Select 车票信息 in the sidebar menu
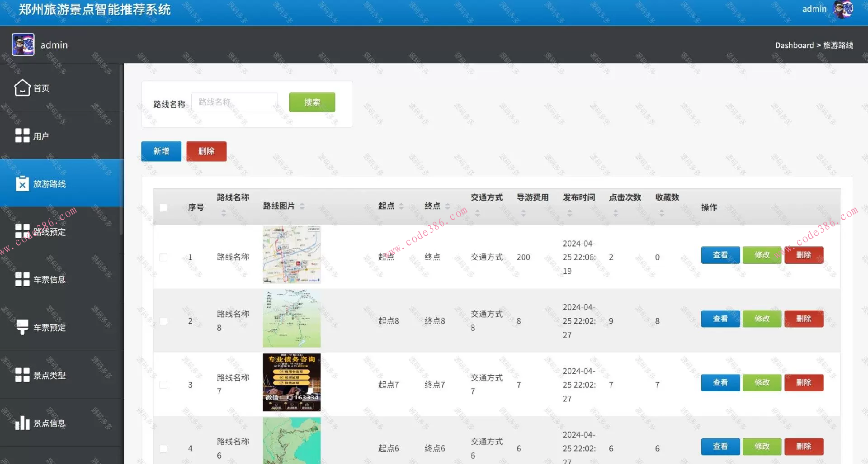The height and width of the screenshot is (464, 868). tap(47, 279)
